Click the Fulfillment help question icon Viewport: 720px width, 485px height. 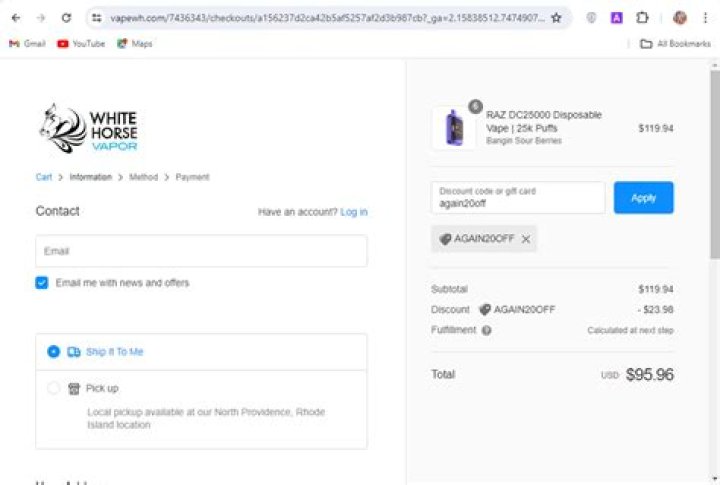coord(487,330)
